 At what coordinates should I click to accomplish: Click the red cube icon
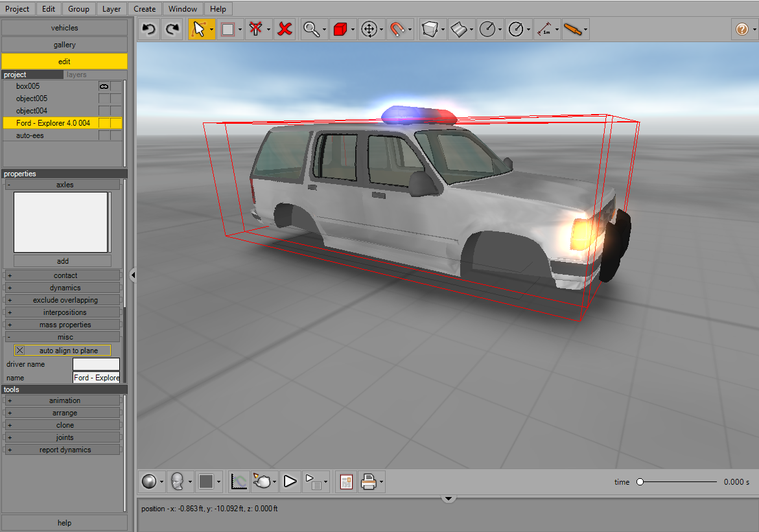pyautogui.click(x=340, y=30)
